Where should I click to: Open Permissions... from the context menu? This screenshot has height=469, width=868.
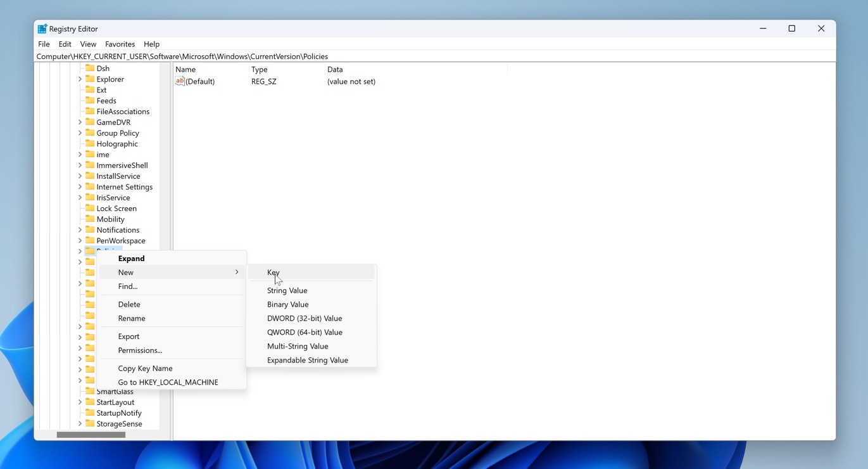point(172,350)
